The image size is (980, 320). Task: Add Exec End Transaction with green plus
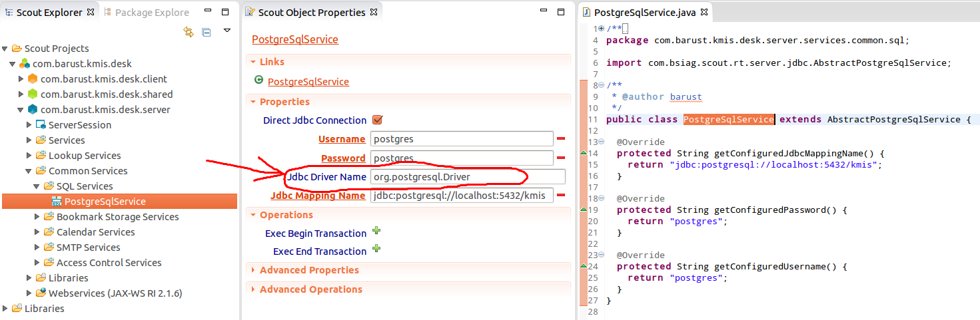(376, 249)
